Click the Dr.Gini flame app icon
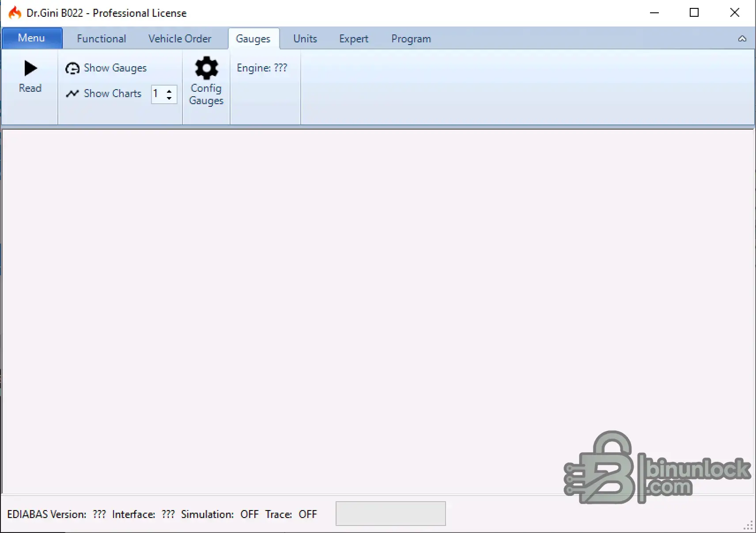Viewport: 756px width, 533px height. (15, 13)
